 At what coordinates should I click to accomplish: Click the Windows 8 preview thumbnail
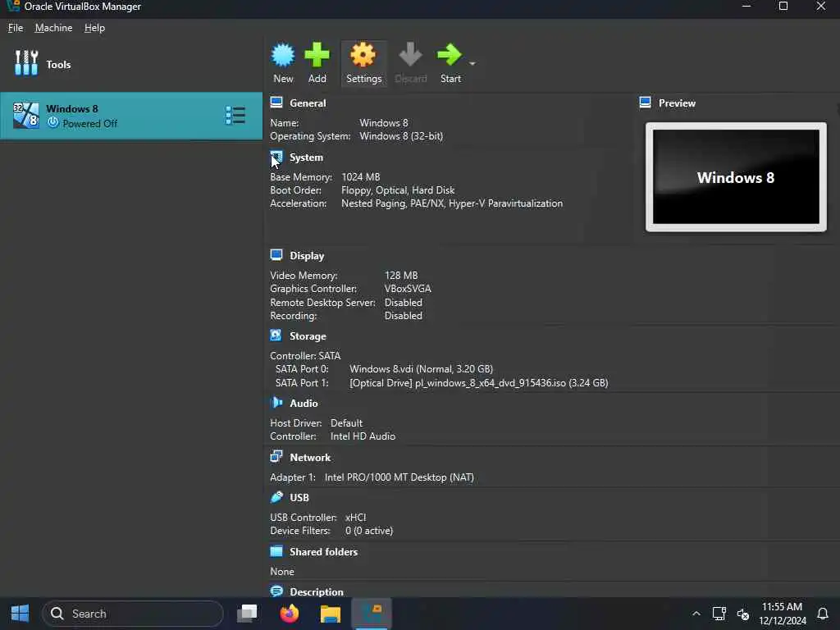coord(736,177)
